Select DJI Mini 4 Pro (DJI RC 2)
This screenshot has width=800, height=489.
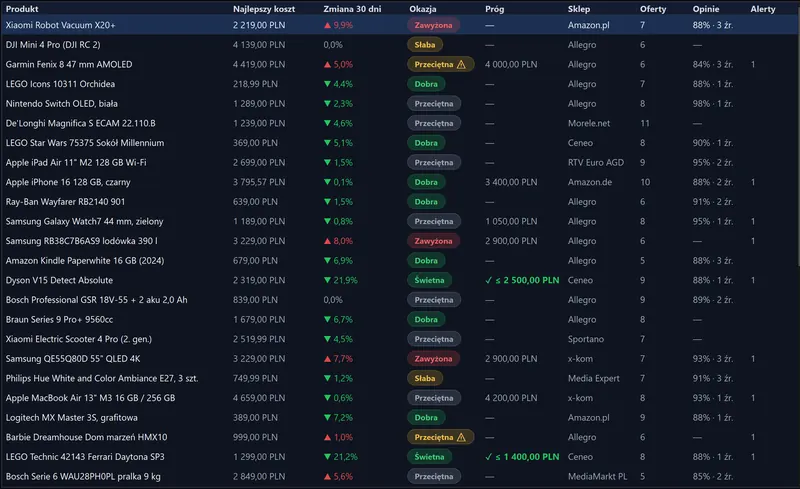pos(53,45)
